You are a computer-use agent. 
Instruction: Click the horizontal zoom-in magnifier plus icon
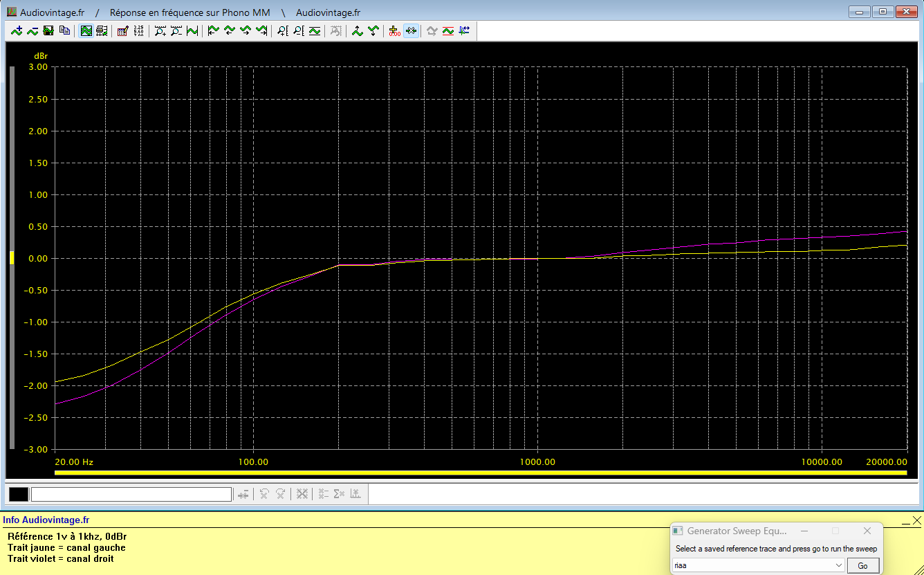pos(160,30)
